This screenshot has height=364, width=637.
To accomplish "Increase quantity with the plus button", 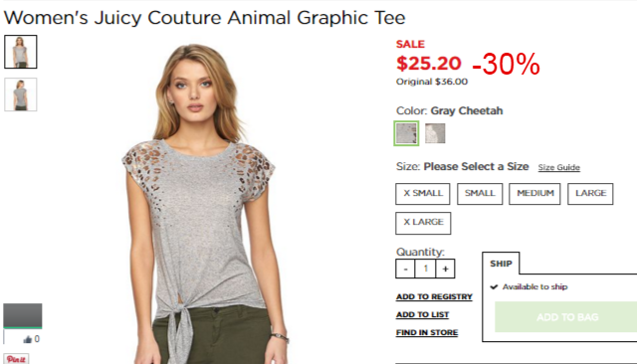I will click(x=445, y=269).
